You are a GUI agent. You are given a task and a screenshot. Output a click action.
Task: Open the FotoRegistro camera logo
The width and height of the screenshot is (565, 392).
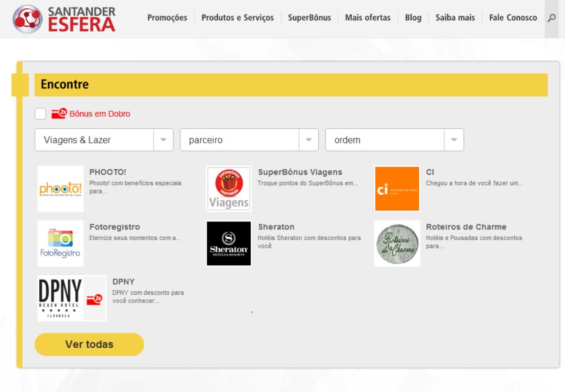click(60, 244)
